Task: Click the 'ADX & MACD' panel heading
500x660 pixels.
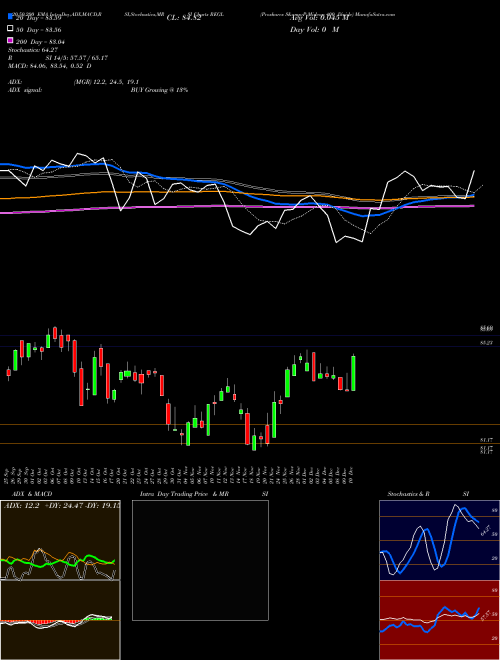Action: point(32,494)
